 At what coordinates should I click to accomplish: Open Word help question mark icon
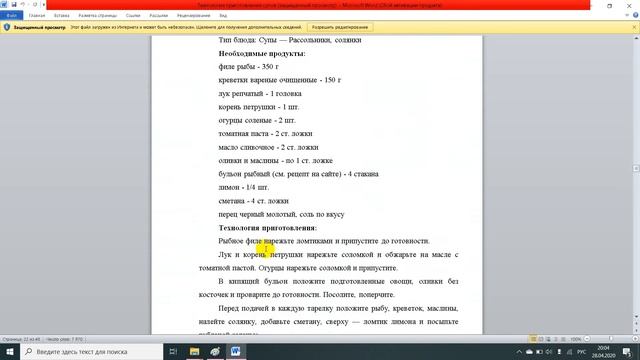point(636,16)
